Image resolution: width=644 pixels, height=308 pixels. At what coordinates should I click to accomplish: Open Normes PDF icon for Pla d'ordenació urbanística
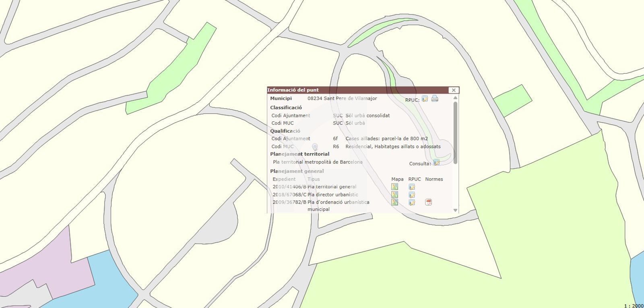429,202
